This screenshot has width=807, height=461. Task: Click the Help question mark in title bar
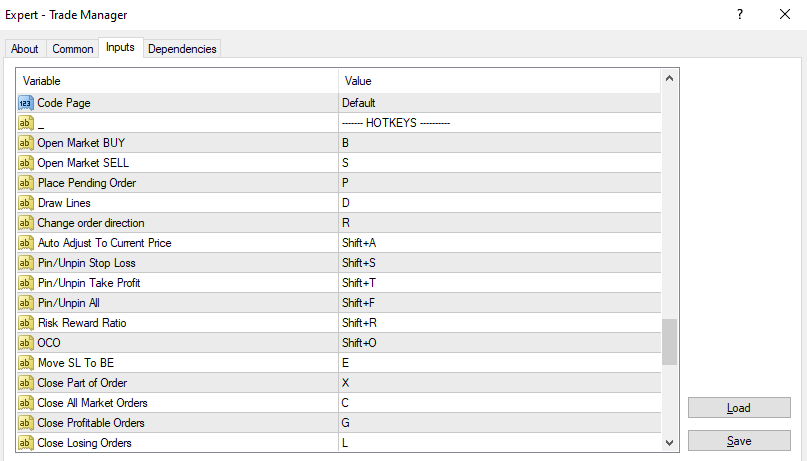(x=740, y=14)
